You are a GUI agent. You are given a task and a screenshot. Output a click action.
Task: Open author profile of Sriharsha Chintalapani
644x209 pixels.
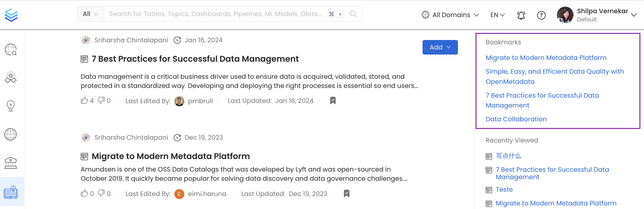tap(131, 40)
